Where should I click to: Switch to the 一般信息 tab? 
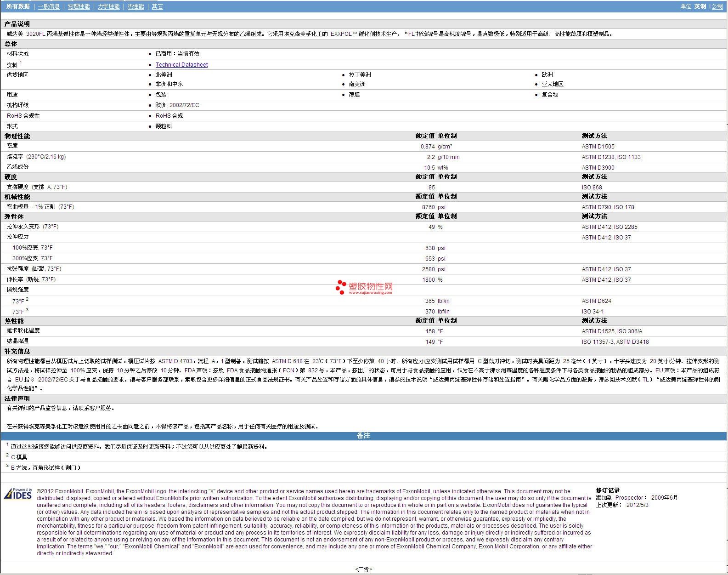[49, 6]
